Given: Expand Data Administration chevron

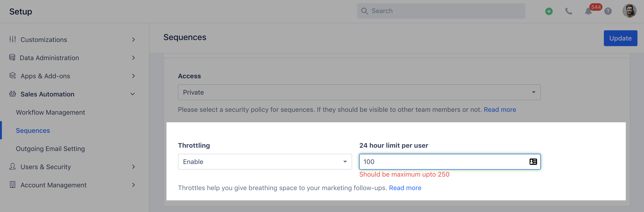Looking at the screenshot, I should coord(134,58).
